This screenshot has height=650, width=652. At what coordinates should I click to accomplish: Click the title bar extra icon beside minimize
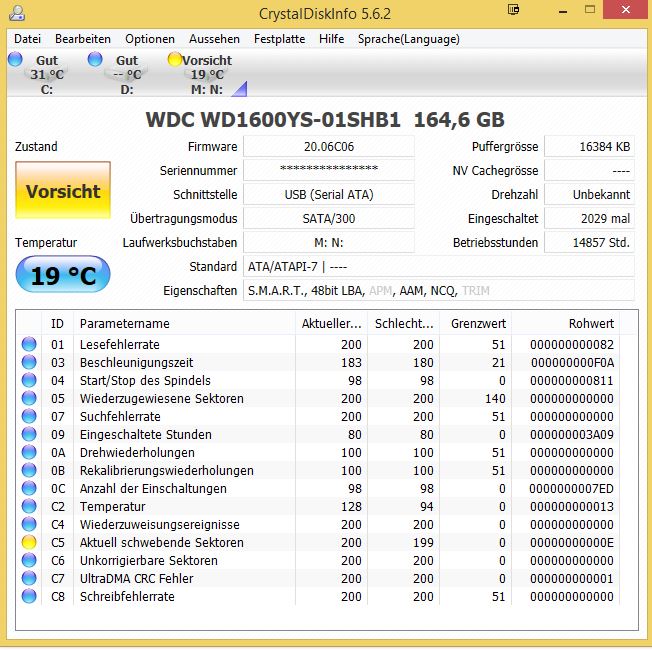(514, 10)
